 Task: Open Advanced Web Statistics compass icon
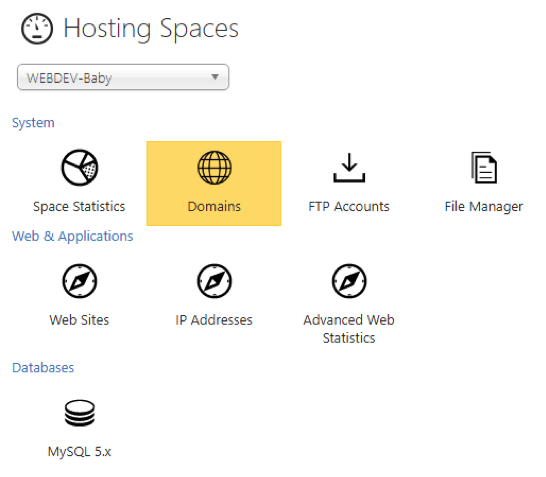(349, 281)
